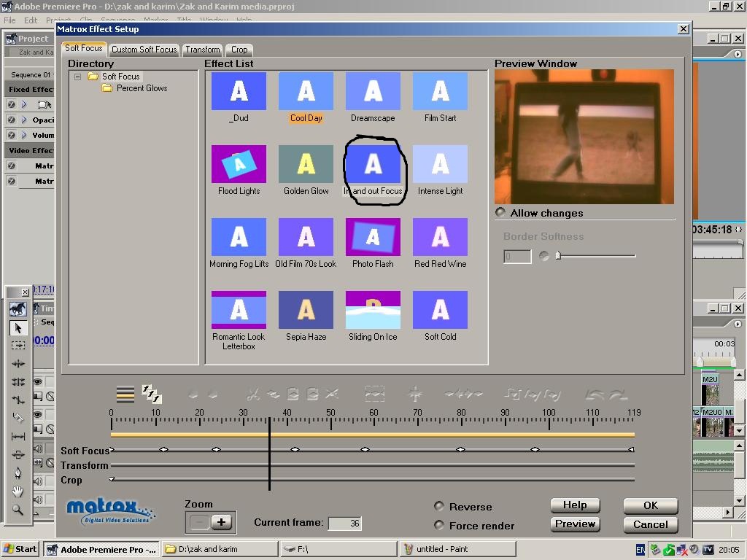The width and height of the screenshot is (747, 560).
Task: Choose Romantic Look Letterbox effect
Action: (x=239, y=309)
